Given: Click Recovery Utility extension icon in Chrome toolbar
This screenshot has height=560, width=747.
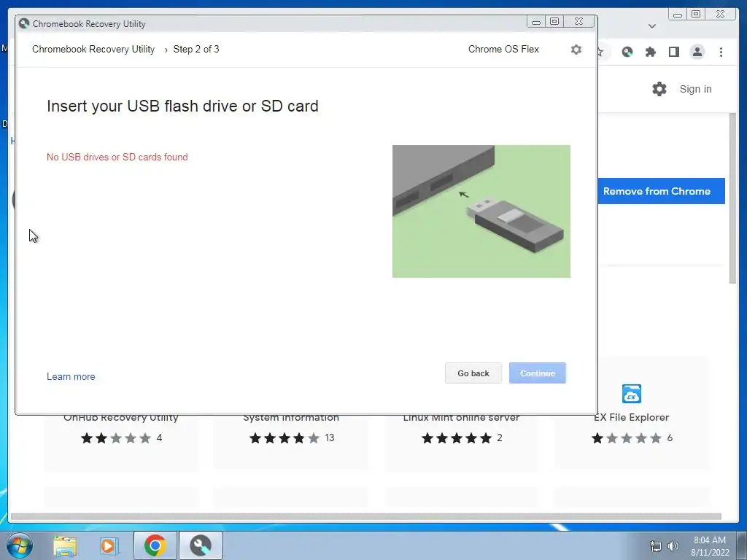Looking at the screenshot, I should click(627, 52).
